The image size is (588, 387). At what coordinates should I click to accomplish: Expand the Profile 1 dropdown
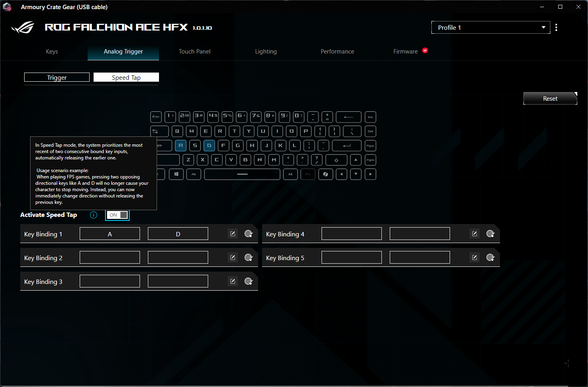coord(490,27)
